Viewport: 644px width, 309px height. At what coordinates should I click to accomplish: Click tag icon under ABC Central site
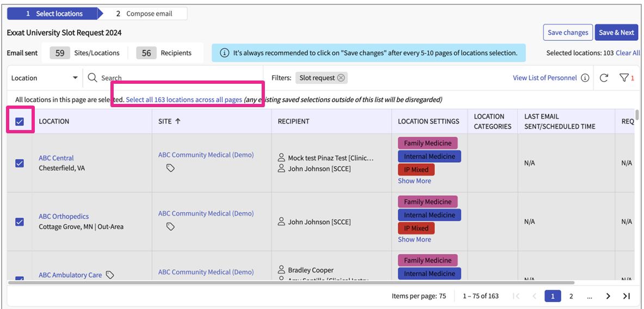point(170,169)
